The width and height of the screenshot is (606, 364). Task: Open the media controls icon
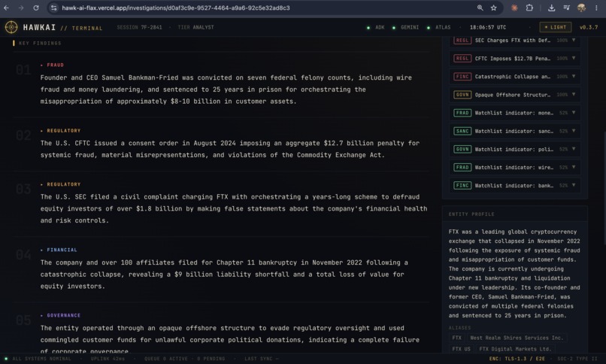coord(566,8)
